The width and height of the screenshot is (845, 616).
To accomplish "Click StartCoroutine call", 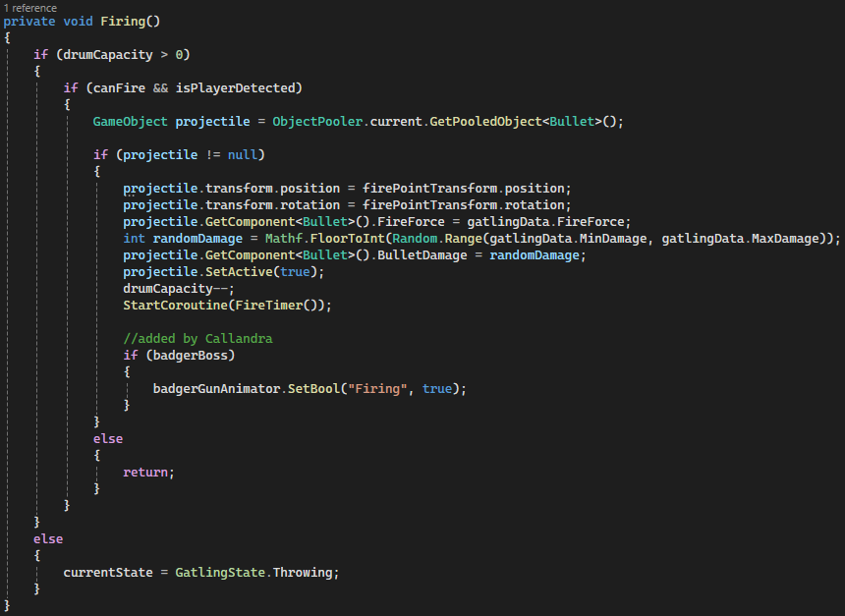I will (x=175, y=306).
